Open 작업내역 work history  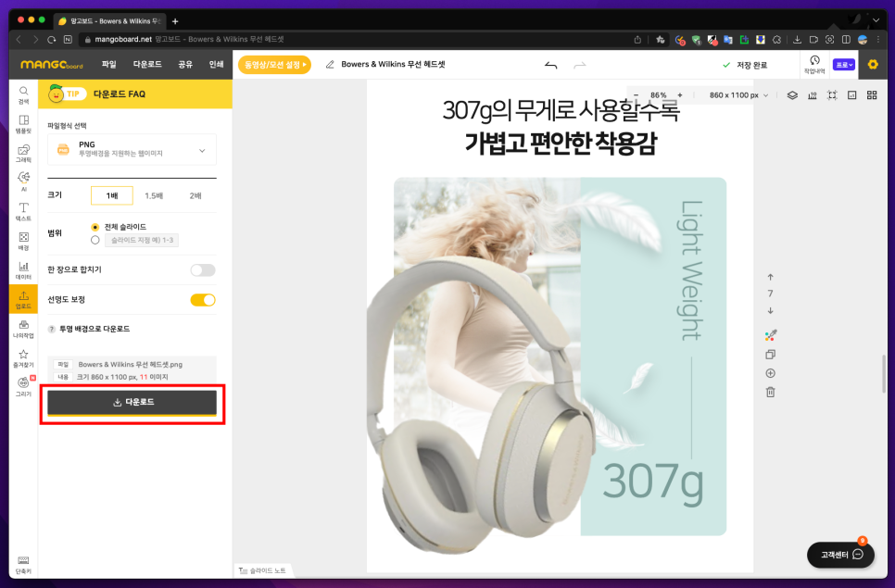click(x=814, y=65)
